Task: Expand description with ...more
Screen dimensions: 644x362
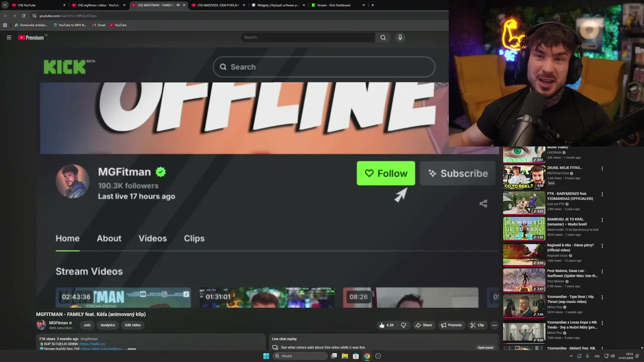Action: pyautogui.click(x=130, y=348)
